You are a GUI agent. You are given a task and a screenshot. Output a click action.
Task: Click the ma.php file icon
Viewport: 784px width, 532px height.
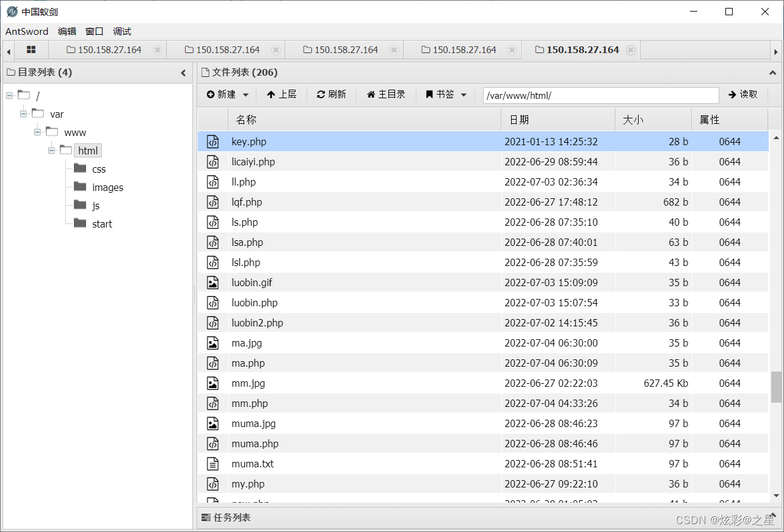pos(212,363)
